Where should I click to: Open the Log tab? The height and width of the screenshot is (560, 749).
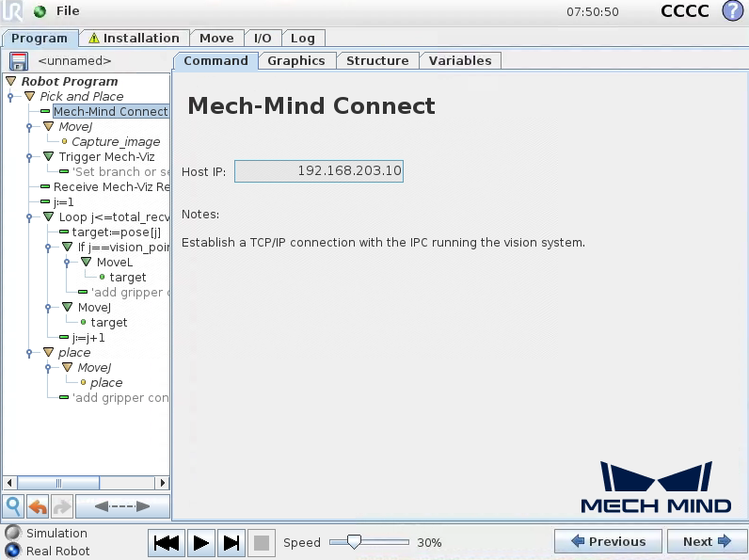(x=303, y=39)
